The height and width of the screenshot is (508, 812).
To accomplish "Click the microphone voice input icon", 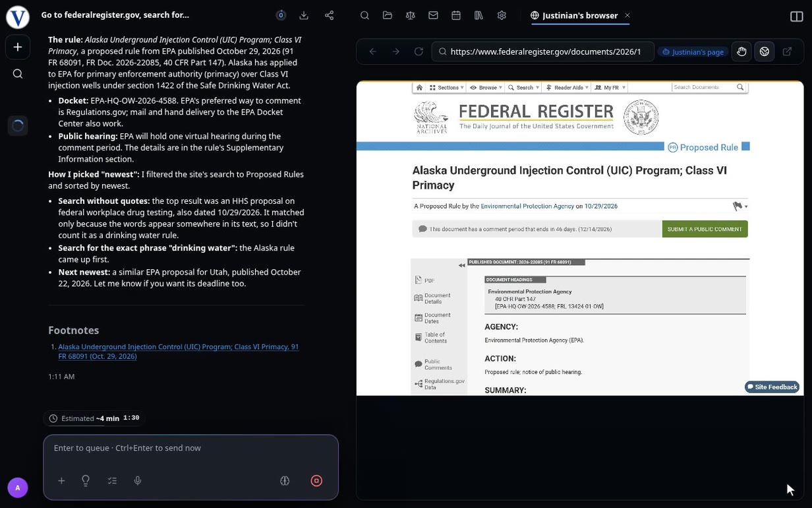I will point(138,481).
